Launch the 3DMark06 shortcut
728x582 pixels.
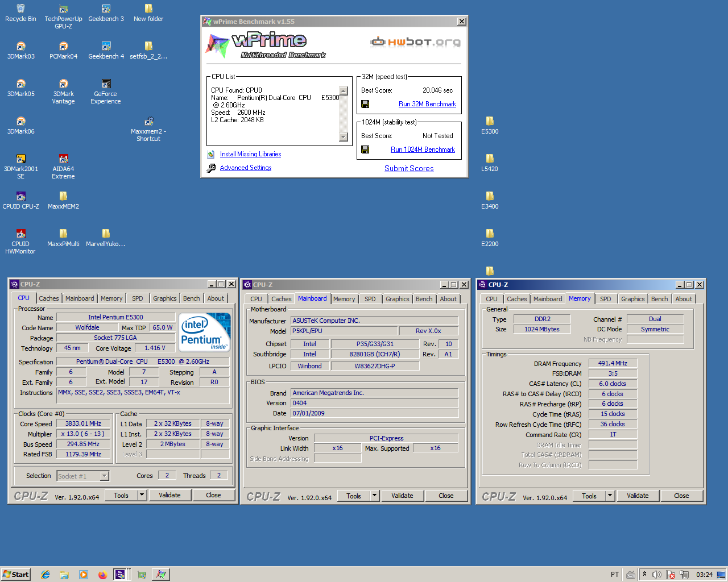point(20,126)
